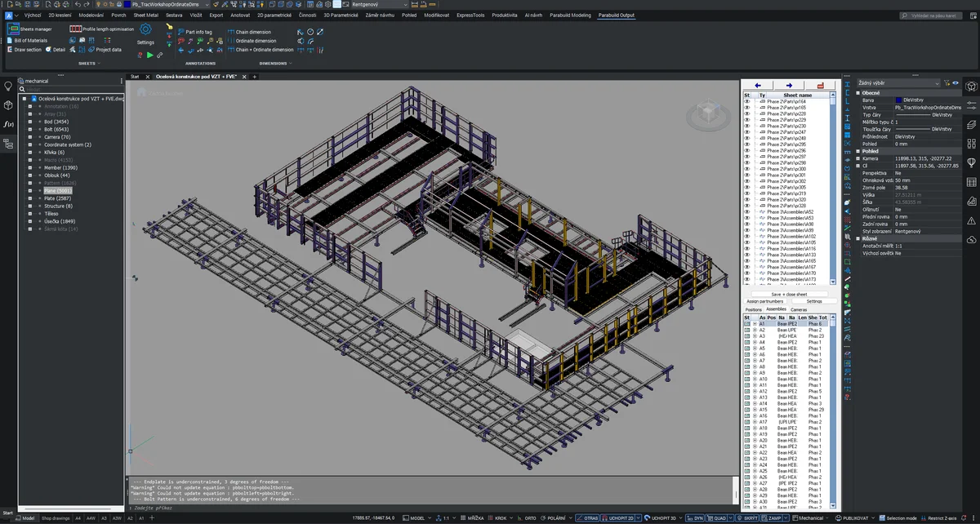The image size is (980, 524).
Task: Select the Member (1396) tree item
Action: coord(61,167)
